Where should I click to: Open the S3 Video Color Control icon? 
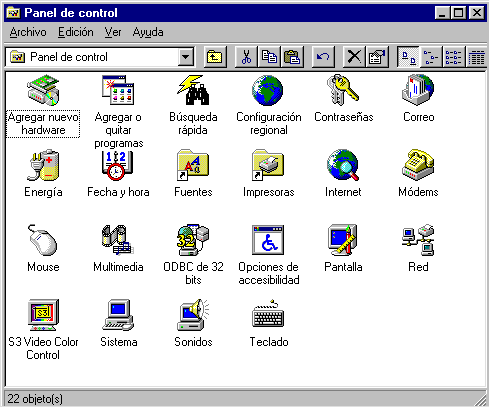[x=43, y=315]
